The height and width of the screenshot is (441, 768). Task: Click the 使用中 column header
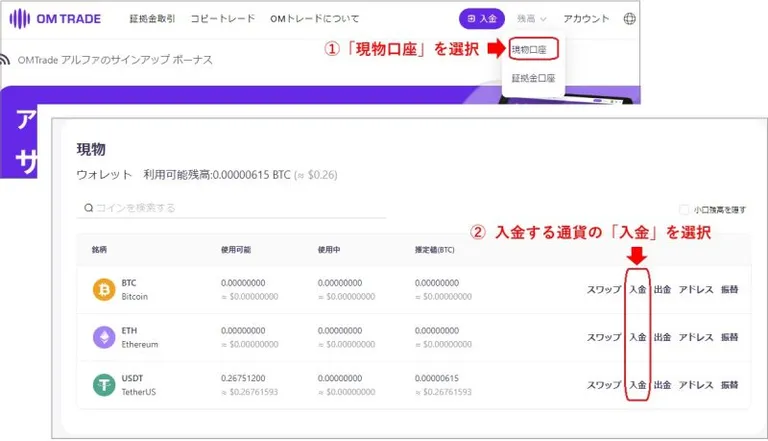tap(329, 250)
